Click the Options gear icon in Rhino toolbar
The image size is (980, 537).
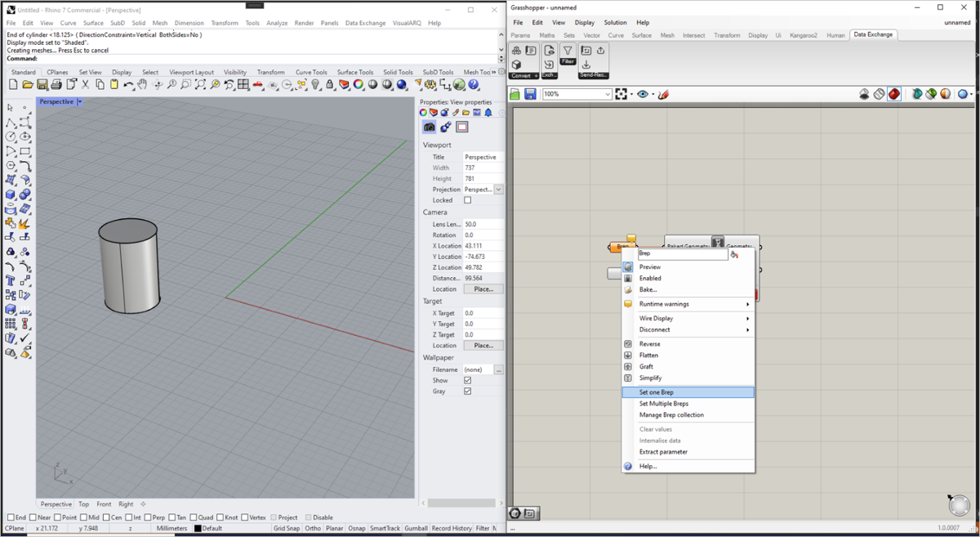pyautogui.click(x=429, y=85)
